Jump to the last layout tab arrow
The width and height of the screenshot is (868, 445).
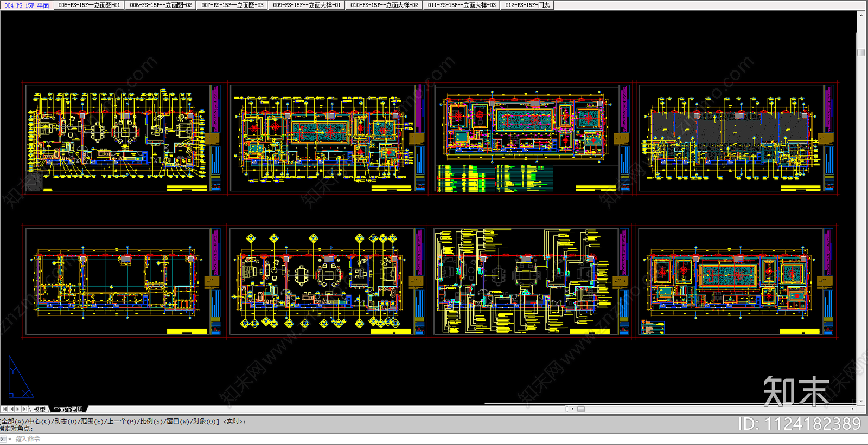click(25, 409)
